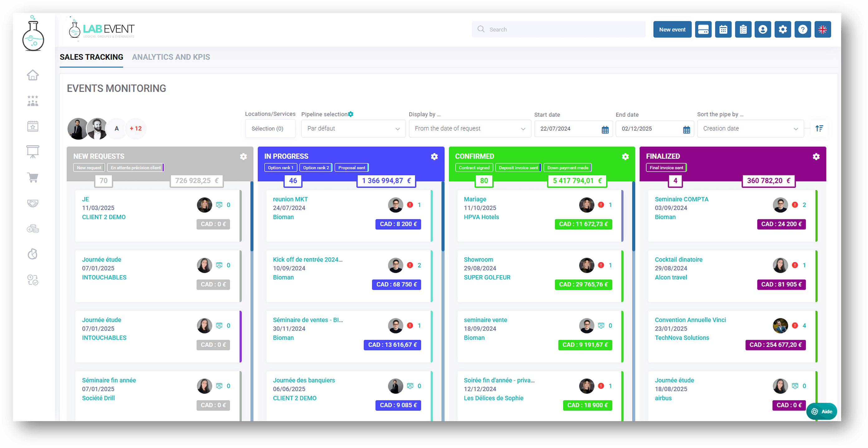Image resolution: width=868 pixels, height=448 pixels.
Task: Switch to the Analytics and KPIs tab
Action: [x=171, y=57]
